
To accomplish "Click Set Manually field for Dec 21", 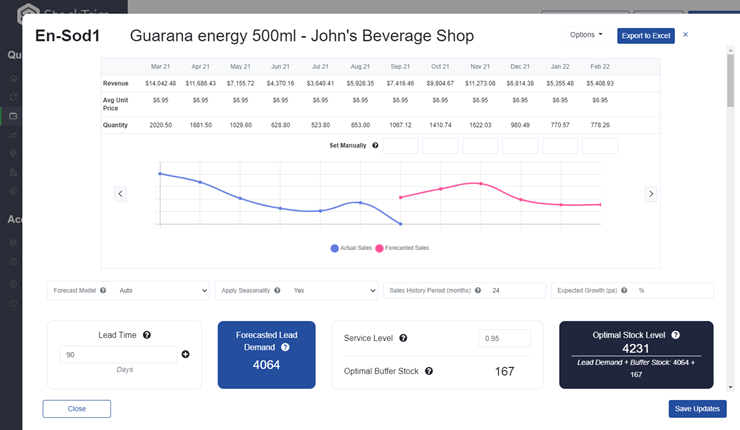I will point(520,146).
